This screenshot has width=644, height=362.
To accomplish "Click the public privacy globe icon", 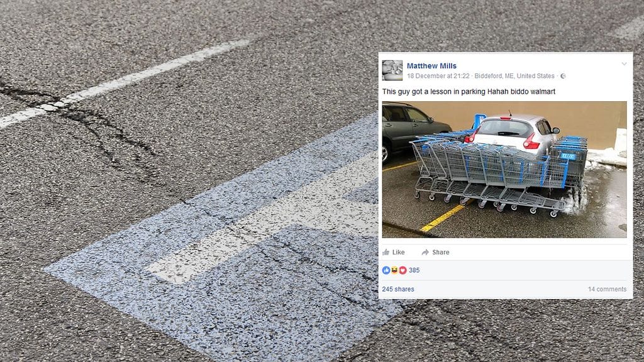I will pos(563,76).
